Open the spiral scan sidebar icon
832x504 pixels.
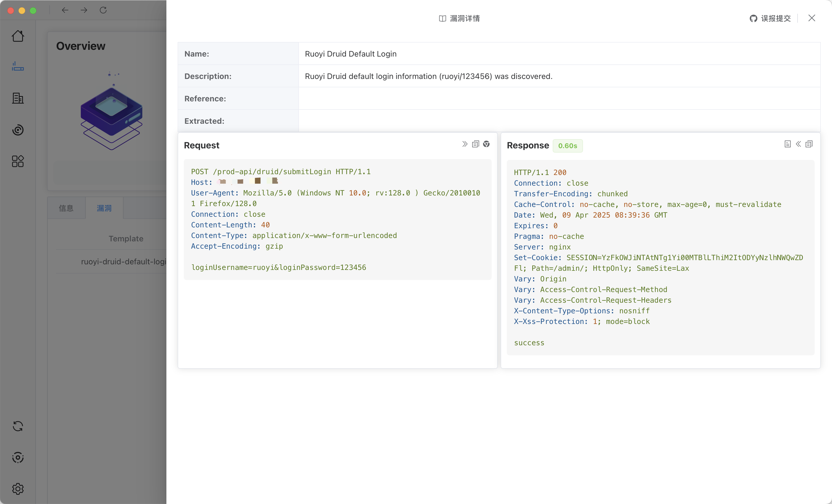(18, 130)
